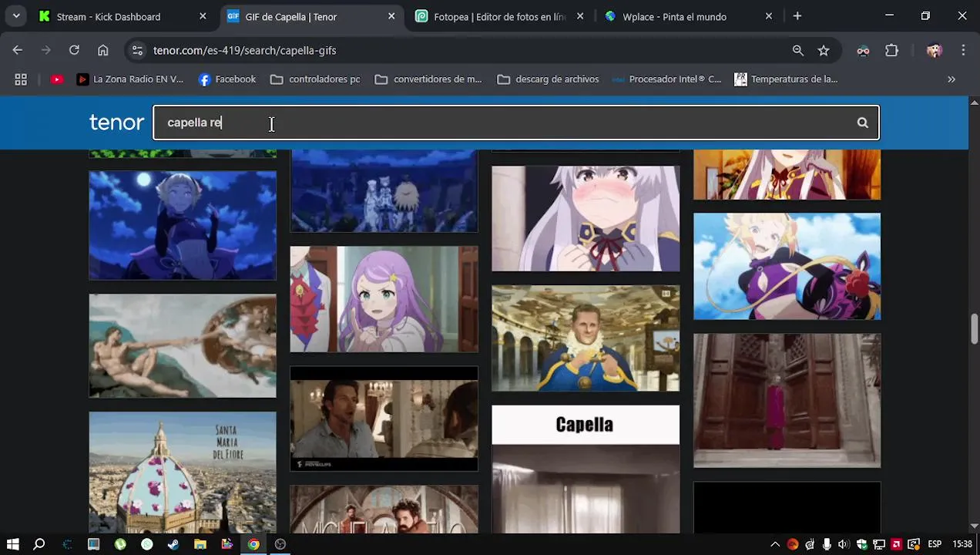Open the volume speaker tray icon
Viewport: 980px width, 555px height.
click(x=844, y=544)
